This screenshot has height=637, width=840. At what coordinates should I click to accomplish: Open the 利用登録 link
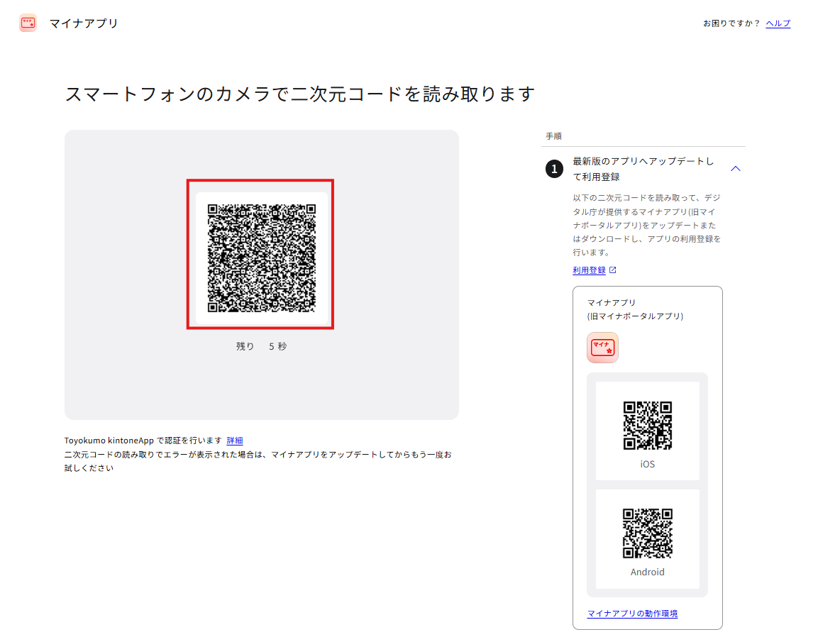point(589,270)
